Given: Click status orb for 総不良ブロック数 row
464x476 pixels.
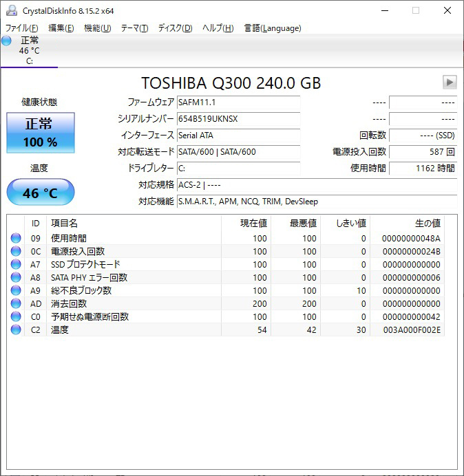Looking at the screenshot, I should 16,290.
